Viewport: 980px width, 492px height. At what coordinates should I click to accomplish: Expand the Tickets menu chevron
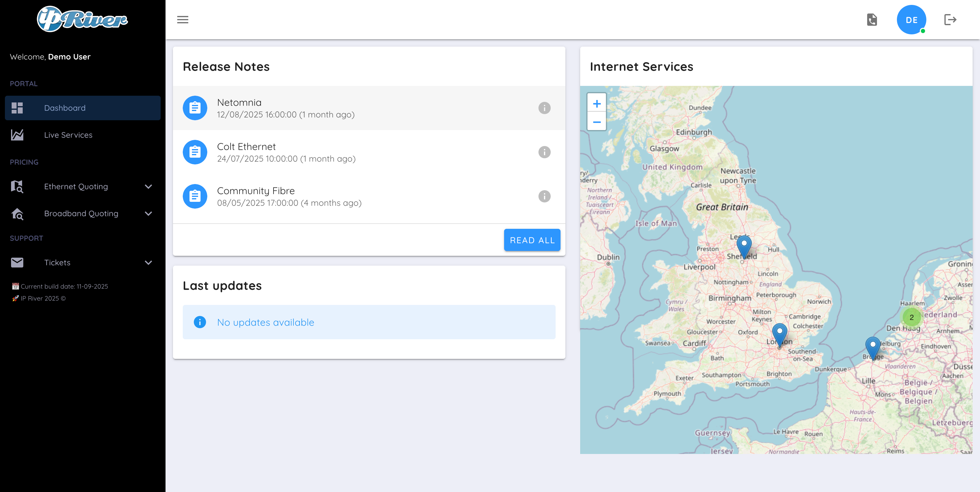pos(148,263)
